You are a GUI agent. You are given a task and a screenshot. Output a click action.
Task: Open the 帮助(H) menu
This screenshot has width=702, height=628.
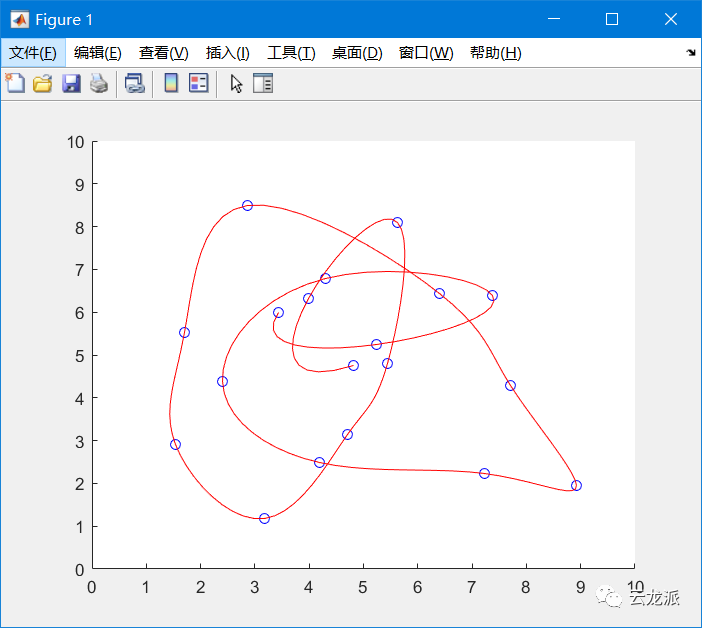[x=496, y=53]
